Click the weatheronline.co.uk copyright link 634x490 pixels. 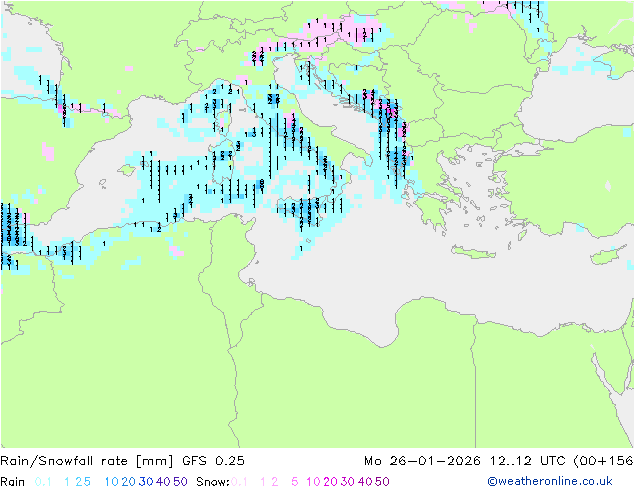550,482
